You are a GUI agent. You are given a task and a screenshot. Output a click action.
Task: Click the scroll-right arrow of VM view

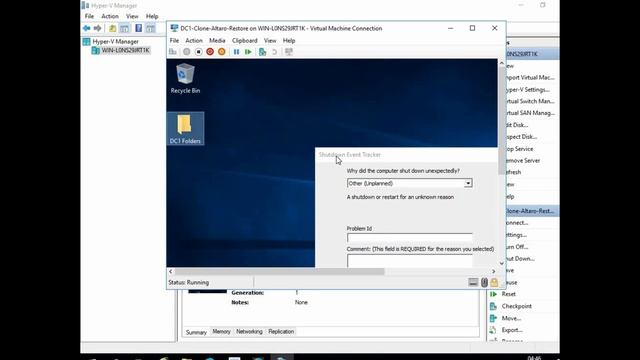pos(493,271)
